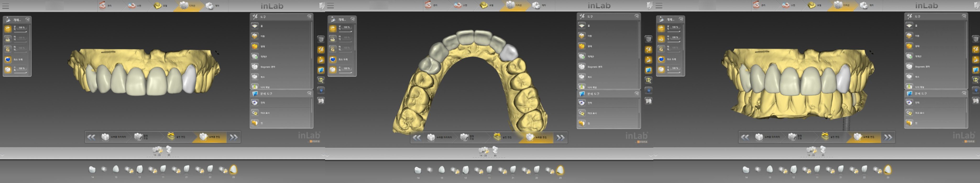Click the book help icon in leftmost window sidebar
This screenshot has height=183, width=980.
pos(321,101)
